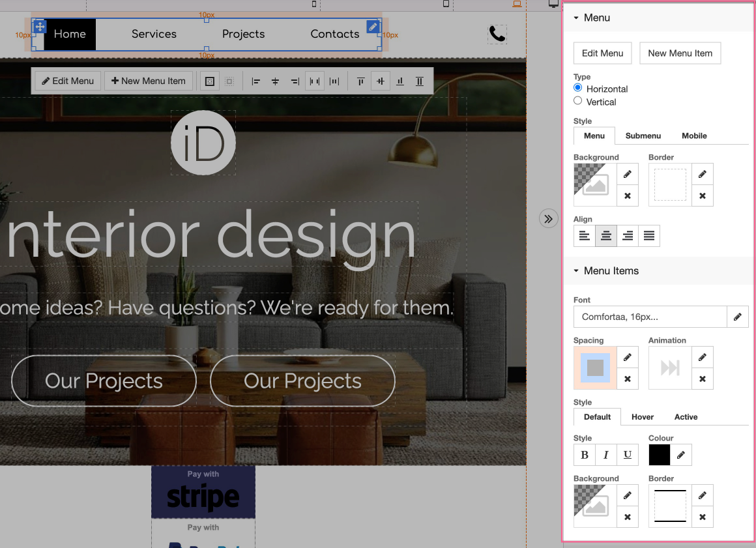This screenshot has height=548, width=756.
Task: Switch to the desktop monitor view icon
Action: pos(553,4)
